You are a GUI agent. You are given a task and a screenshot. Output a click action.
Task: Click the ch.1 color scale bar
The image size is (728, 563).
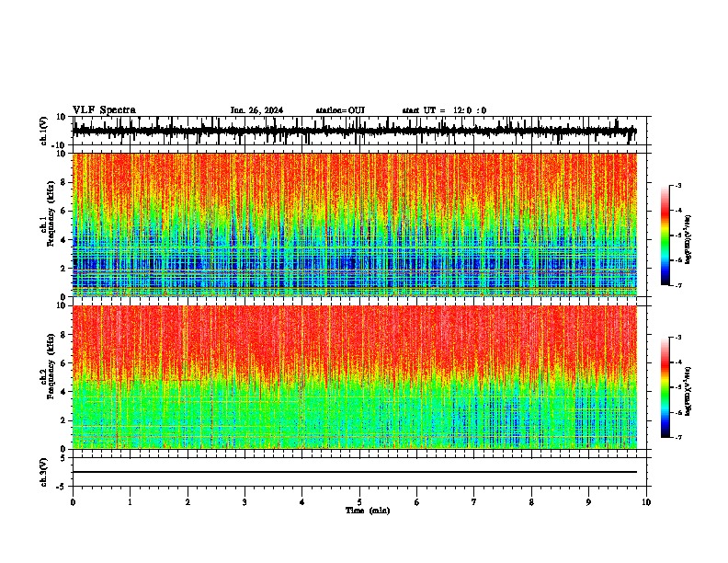pyautogui.click(x=665, y=236)
